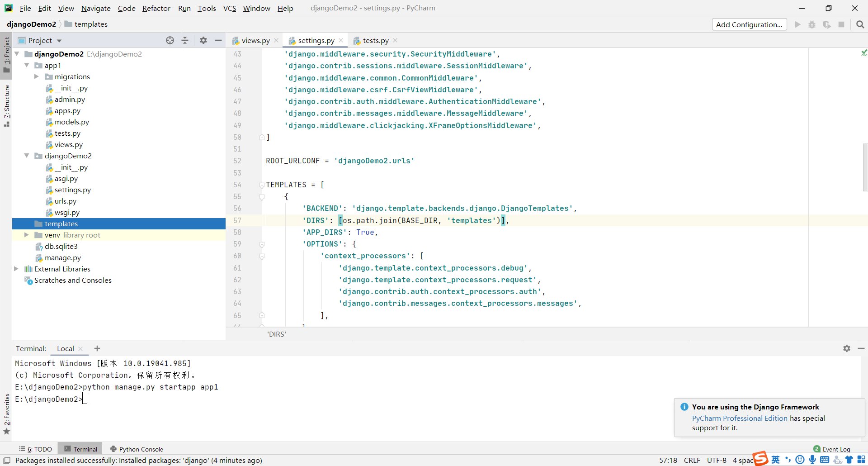Click Add Configuration button
The image size is (868, 466).
coord(749,24)
